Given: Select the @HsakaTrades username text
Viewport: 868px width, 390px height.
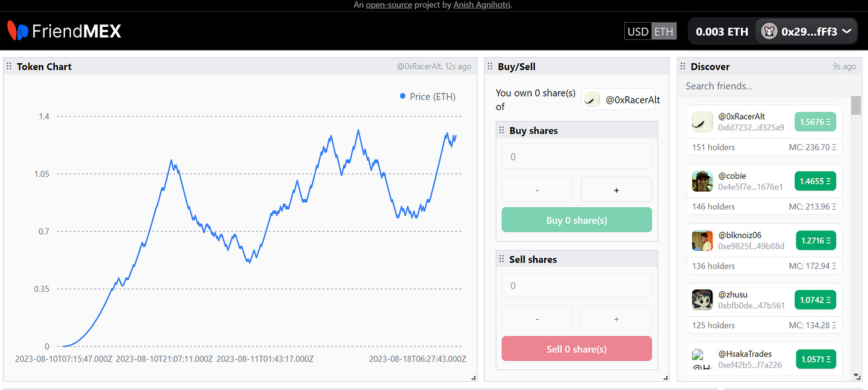Looking at the screenshot, I should 745,354.
